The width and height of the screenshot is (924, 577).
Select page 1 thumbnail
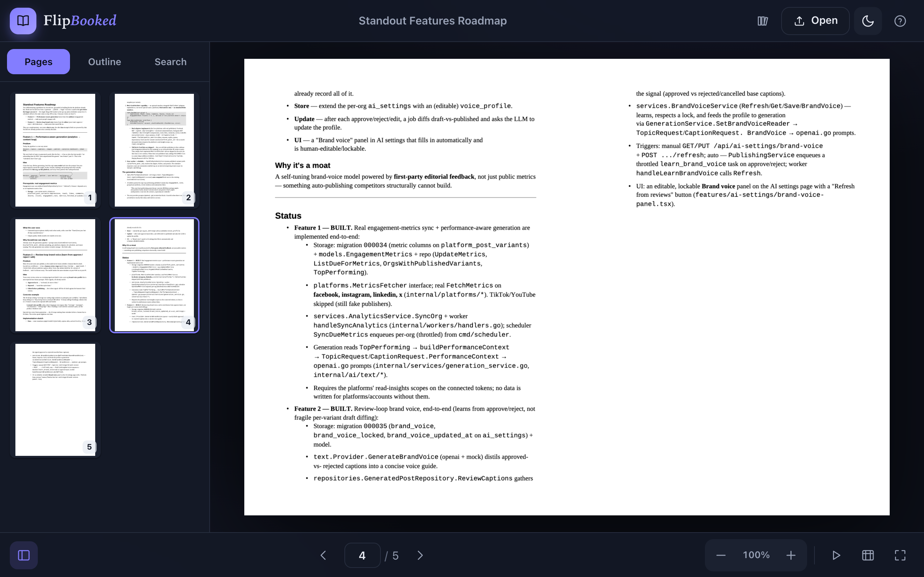55,150
